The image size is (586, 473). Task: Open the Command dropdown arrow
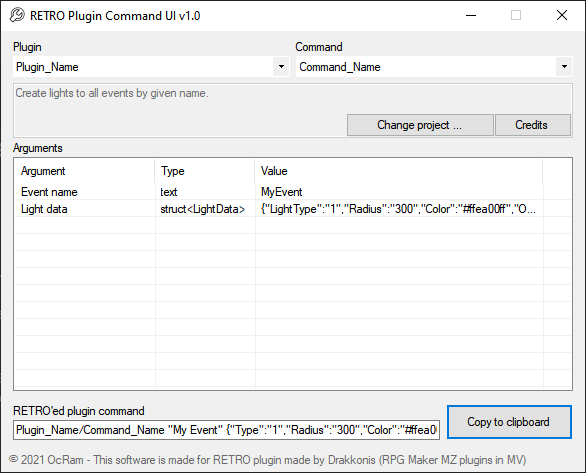(x=564, y=67)
